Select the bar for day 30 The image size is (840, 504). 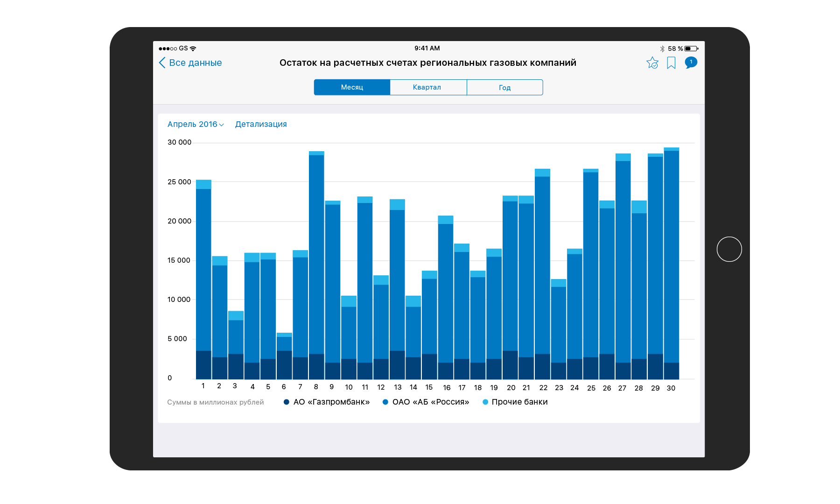pyautogui.click(x=671, y=263)
